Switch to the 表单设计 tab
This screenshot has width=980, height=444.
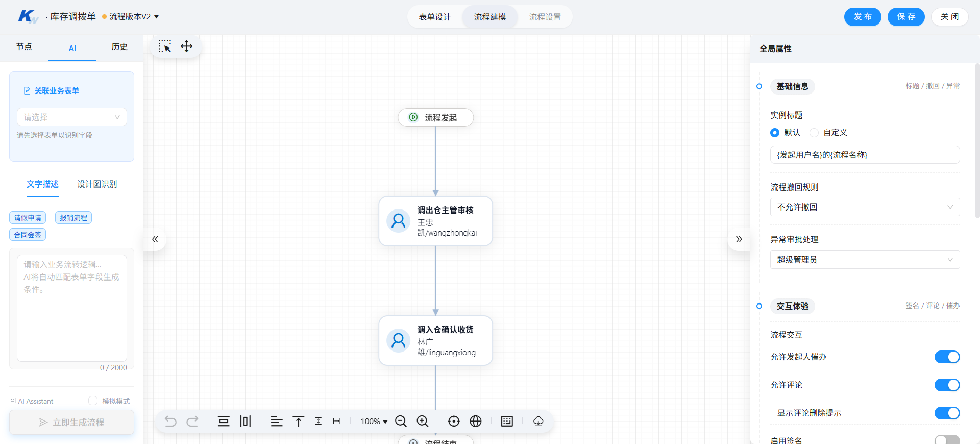tap(435, 17)
